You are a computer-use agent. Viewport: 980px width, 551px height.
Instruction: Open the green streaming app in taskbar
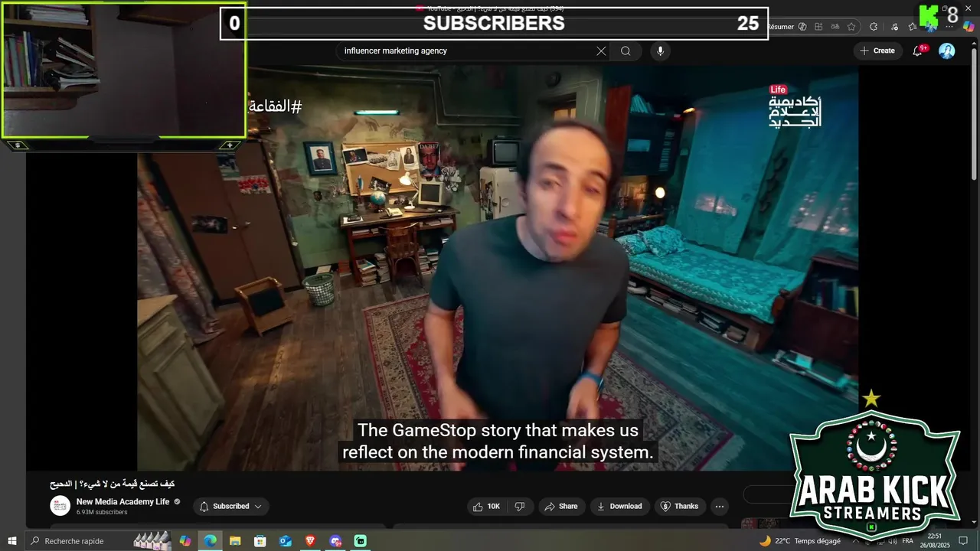pyautogui.click(x=361, y=541)
